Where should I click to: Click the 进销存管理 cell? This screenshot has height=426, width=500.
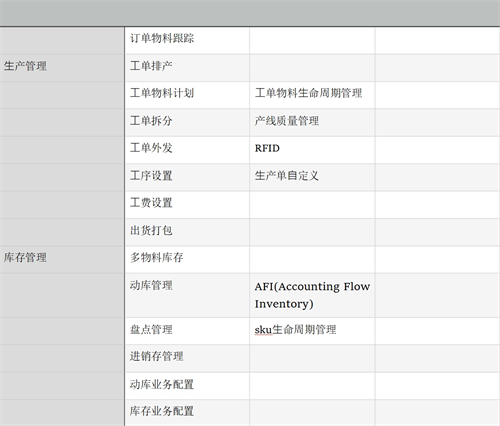[x=187, y=358]
